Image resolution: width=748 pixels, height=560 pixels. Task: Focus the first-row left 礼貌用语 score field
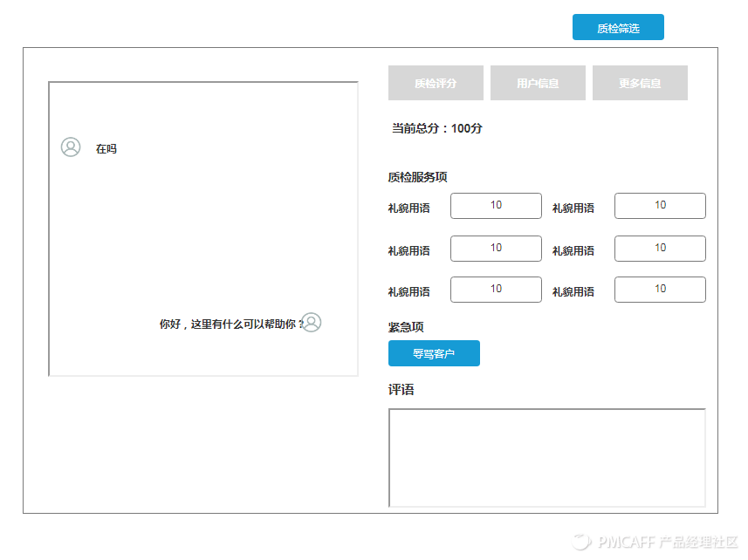click(x=496, y=206)
